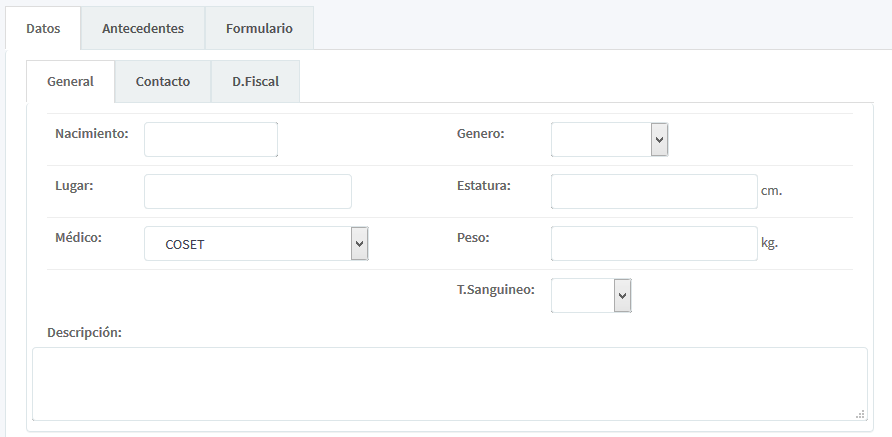
Task: Click the Nacimiento date input field
Action: pyautogui.click(x=210, y=140)
